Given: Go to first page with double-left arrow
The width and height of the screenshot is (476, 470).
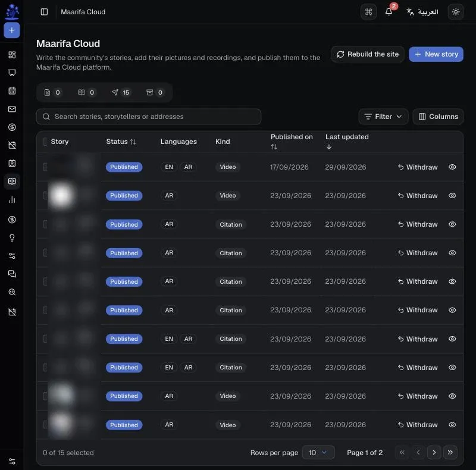Looking at the screenshot, I should click(x=402, y=453).
